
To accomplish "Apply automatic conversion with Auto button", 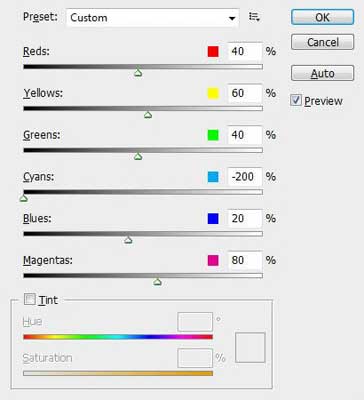I will pos(322,73).
